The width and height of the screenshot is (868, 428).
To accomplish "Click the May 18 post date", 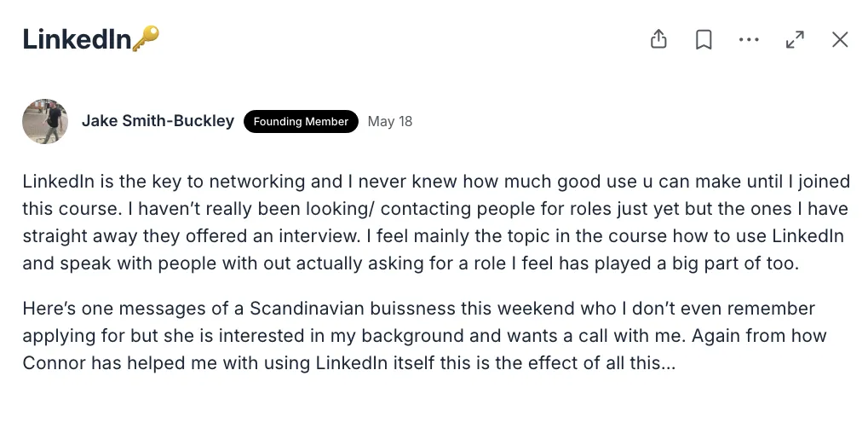I will pos(390,121).
